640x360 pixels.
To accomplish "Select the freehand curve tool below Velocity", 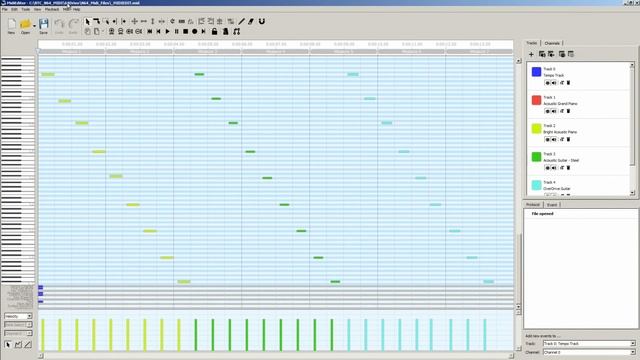I will tap(18, 345).
